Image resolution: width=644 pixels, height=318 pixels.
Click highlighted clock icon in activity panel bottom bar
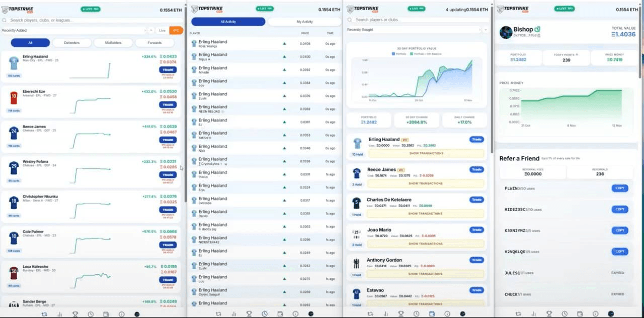tap(265, 314)
